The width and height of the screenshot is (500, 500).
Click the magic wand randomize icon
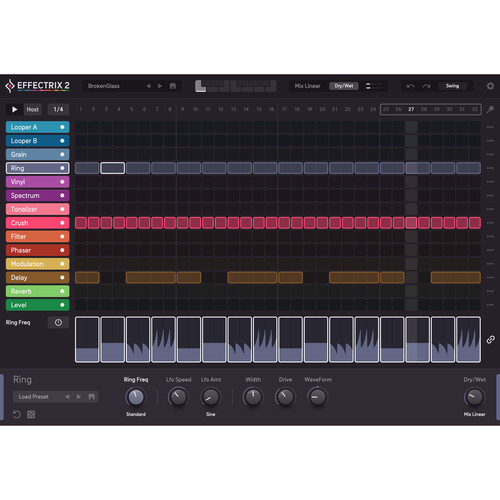(x=490, y=109)
